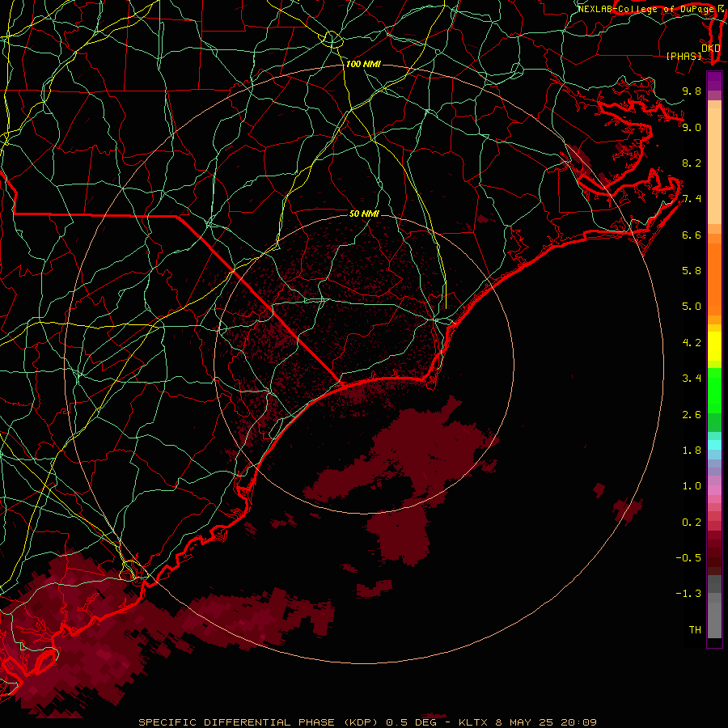This screenshot has height=728, width=728.
Task: Click the 5.0 value on color scale
Action: [692, 307]
